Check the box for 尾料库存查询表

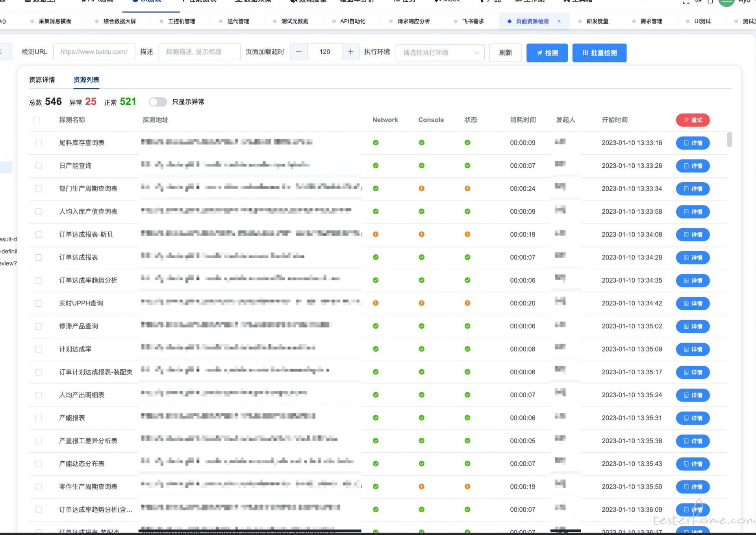point(39,143)
